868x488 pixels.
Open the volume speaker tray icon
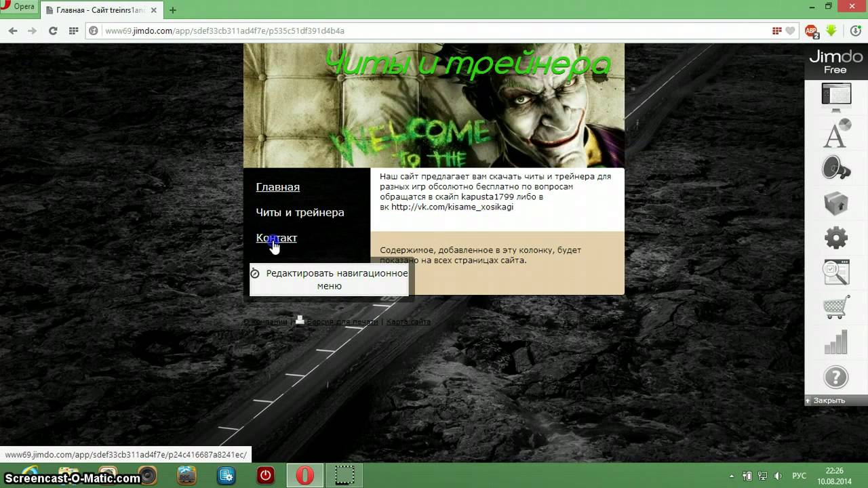(778, 476)
